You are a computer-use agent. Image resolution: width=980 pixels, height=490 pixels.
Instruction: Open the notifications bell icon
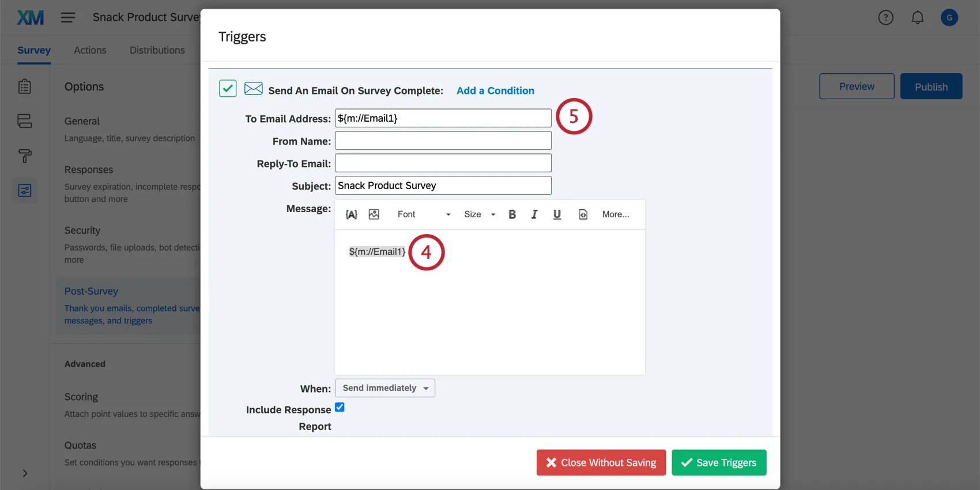coord(917,18)
